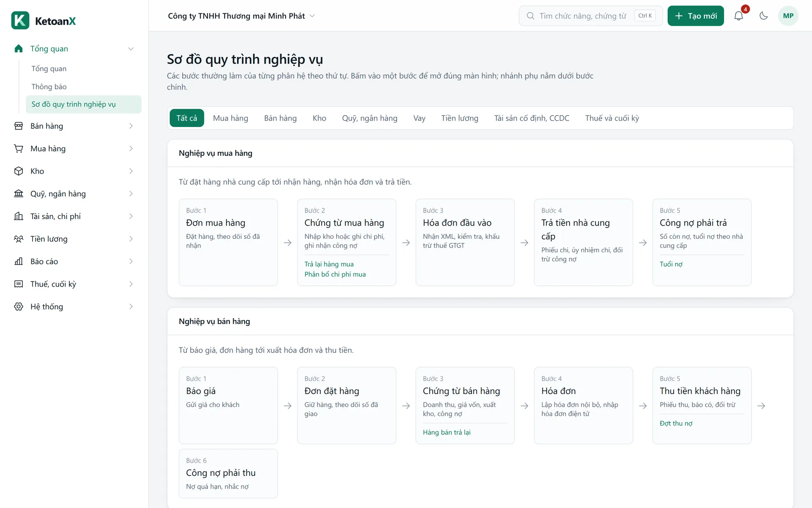Click the Tổng quan home icon
Viewport: 812px width, 508px height.
coord(19,49)
